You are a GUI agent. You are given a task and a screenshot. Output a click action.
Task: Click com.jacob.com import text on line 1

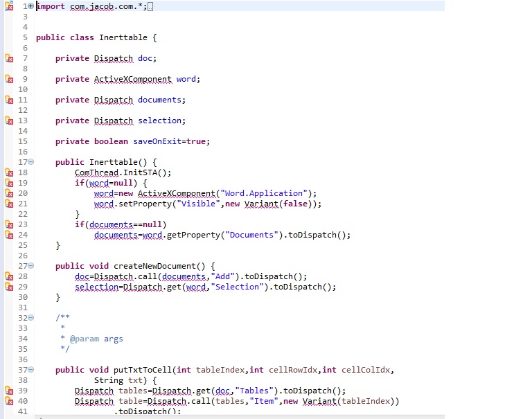[101, 6]
